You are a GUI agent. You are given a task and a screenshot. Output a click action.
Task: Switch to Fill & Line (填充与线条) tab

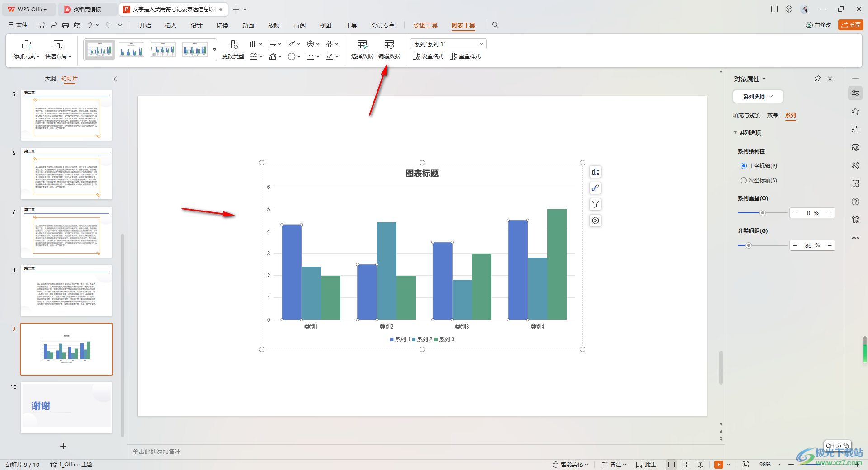click(x=746, y=115)
